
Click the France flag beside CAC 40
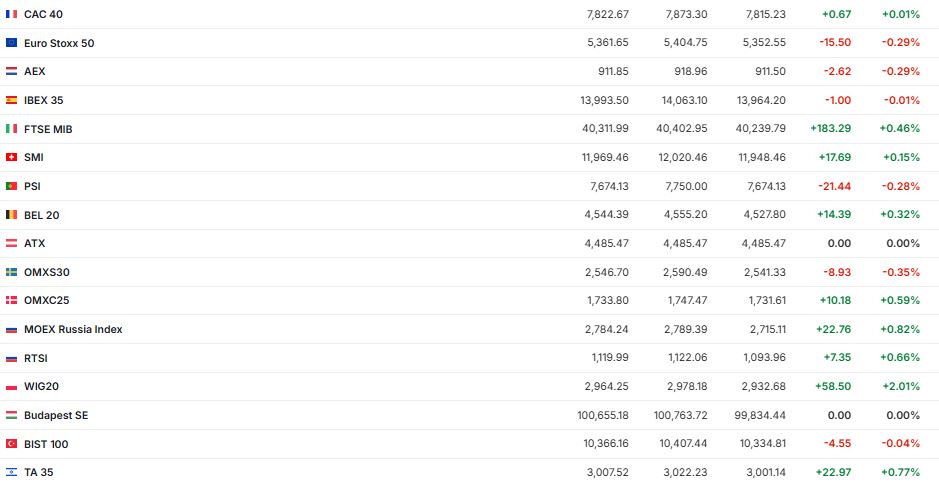pos(11,14)
